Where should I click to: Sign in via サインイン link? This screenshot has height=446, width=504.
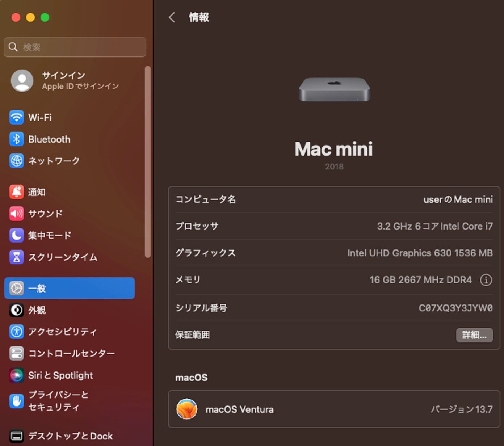coord(64,75)
